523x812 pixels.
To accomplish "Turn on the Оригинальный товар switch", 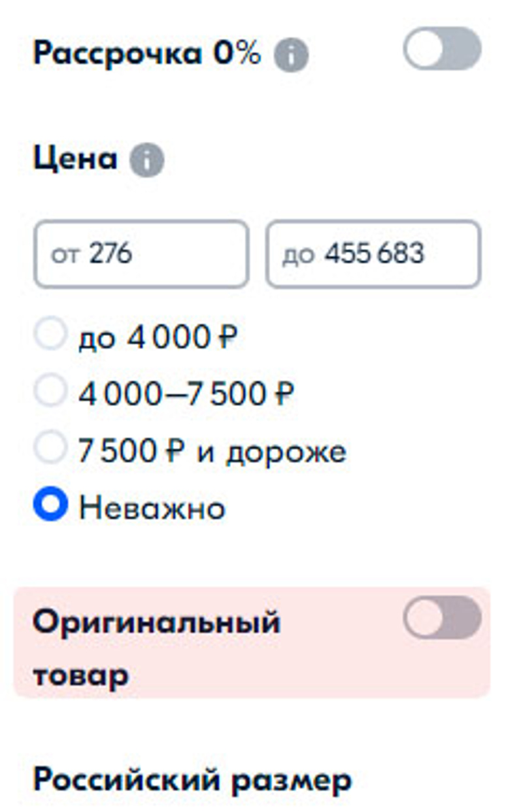I will tap(442, 617).
